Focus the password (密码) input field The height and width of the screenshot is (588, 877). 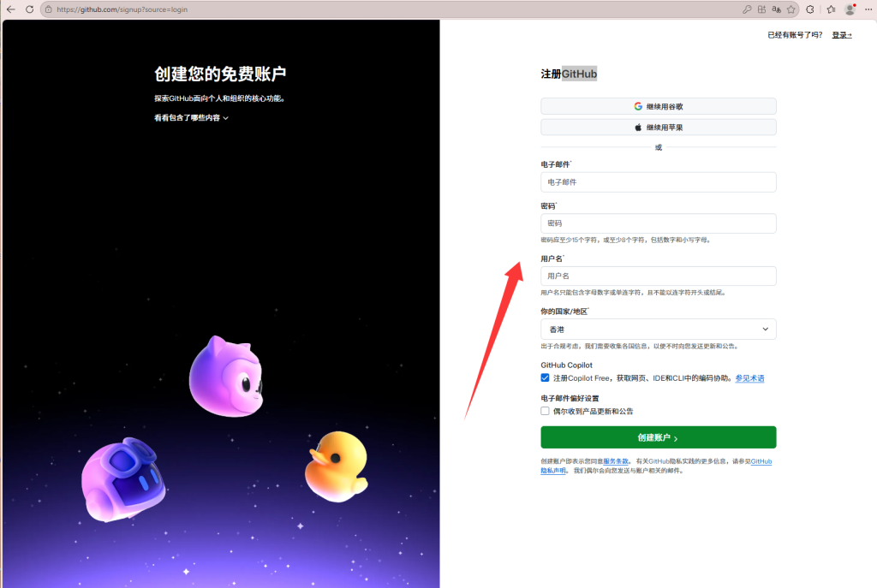(x=659, y=223)
